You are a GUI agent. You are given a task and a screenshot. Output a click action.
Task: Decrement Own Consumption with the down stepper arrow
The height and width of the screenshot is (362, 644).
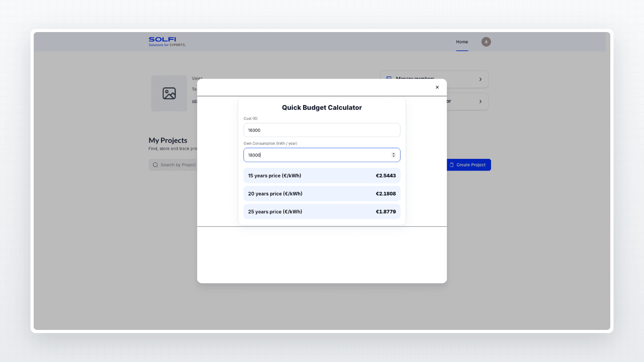tap(393, 156)
